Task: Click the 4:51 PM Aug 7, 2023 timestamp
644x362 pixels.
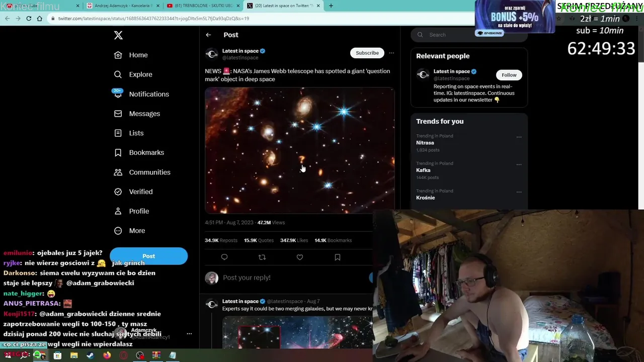Action: tap(229, 222)
